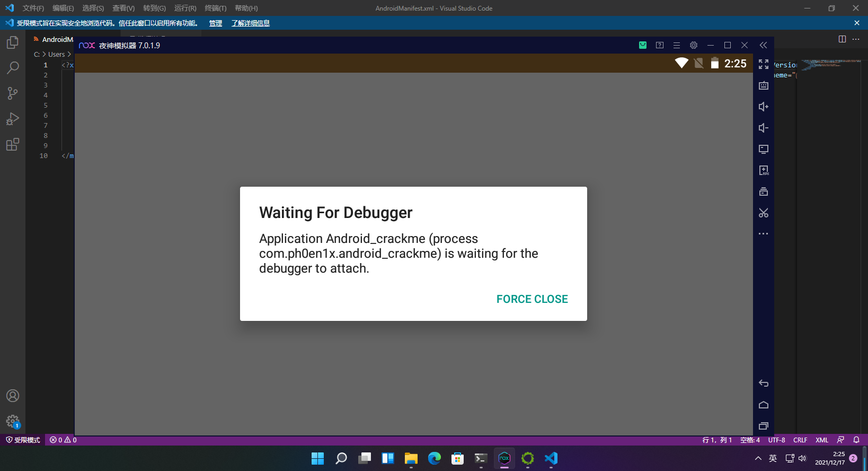Image resolution: width=868 pixels, height=471 pixels.
Task: Open the 帮助(H) menu
Action: click(x=246, y=8)
